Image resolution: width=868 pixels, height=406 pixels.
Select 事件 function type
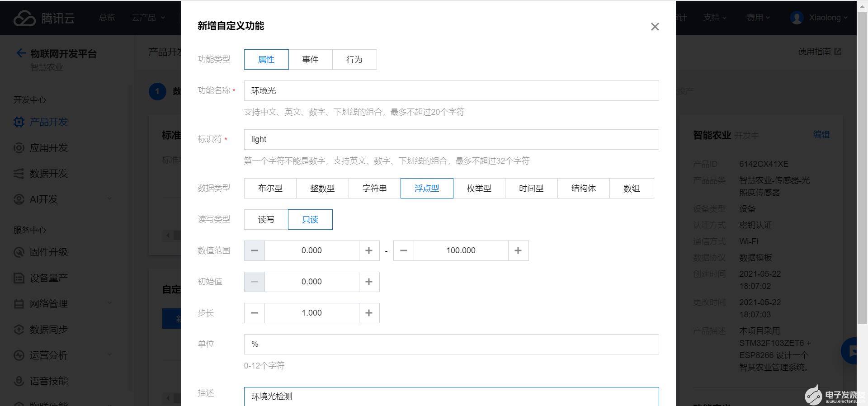click(x=310, y=59)
